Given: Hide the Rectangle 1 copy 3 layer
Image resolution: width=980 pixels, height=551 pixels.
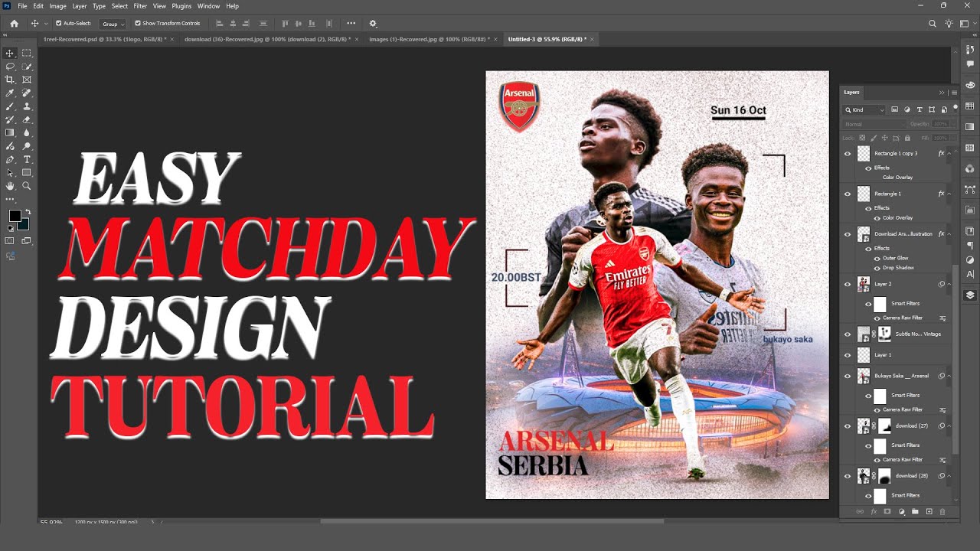Looking at the screenshot, I should tap(847, 154).
